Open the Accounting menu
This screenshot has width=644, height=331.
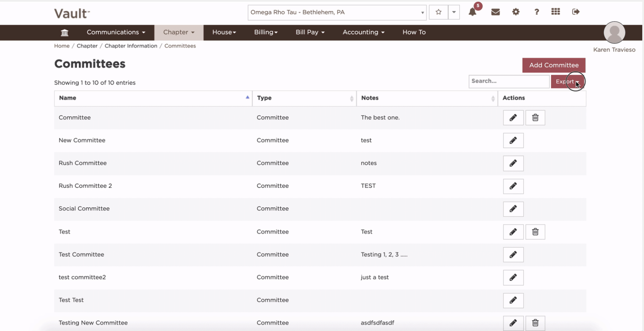tap(364, 33)
